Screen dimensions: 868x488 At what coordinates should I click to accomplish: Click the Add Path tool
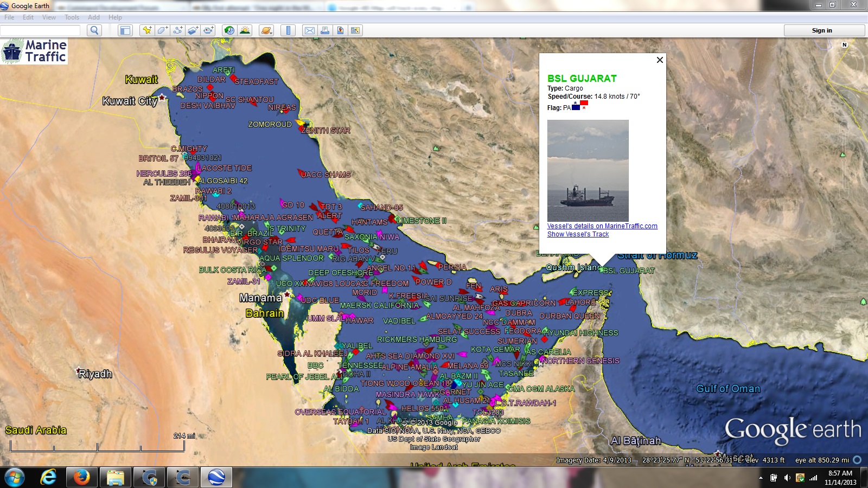tap(177, 30)
